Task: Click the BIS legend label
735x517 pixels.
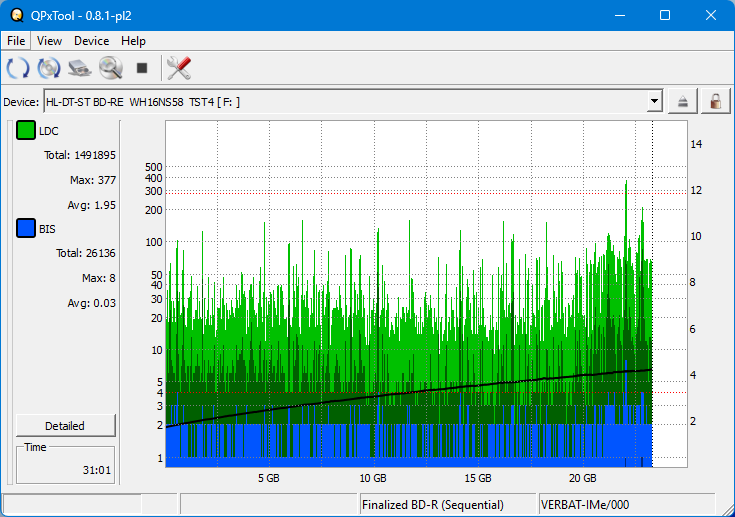Action: coord(47,229)
